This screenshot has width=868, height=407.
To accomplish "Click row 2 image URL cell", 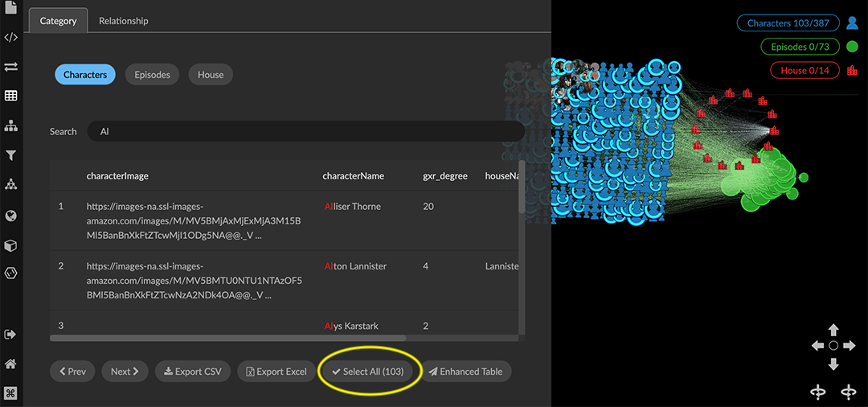I will [x=194, y=281].
